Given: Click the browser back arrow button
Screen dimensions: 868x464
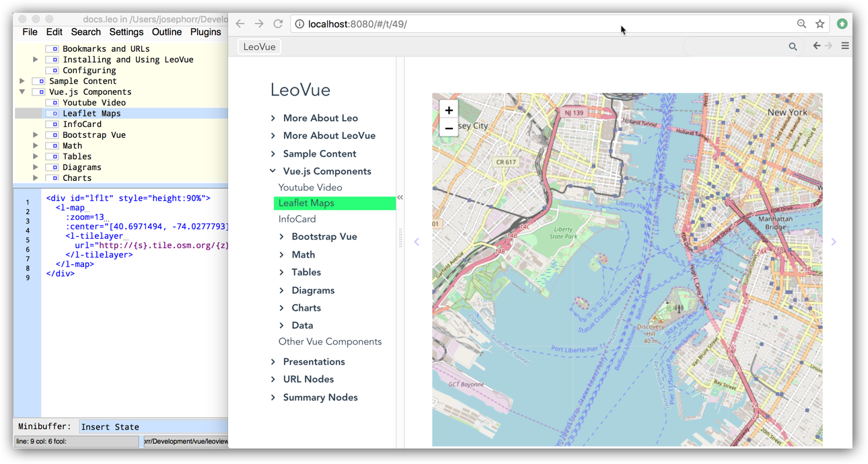Looking at the screenshot, I should click(x=240, y=24).
